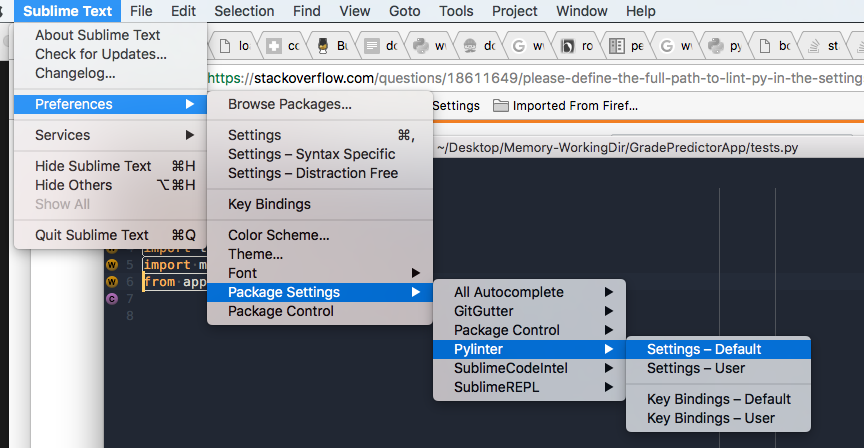Image resolution: width=864 pixels, height=448 pixels.
Task: Click the stackoverflow.com address bar URL
Action: pos(534,78)
